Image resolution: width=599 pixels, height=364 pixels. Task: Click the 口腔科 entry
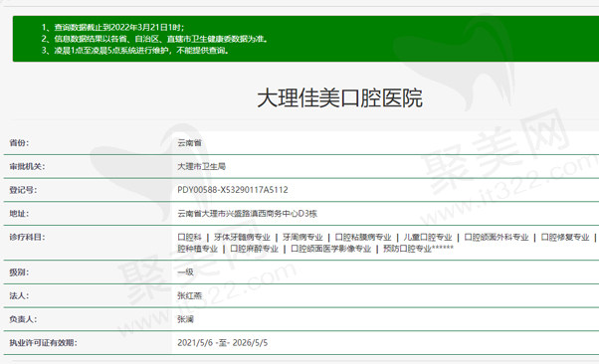[189, 237]
